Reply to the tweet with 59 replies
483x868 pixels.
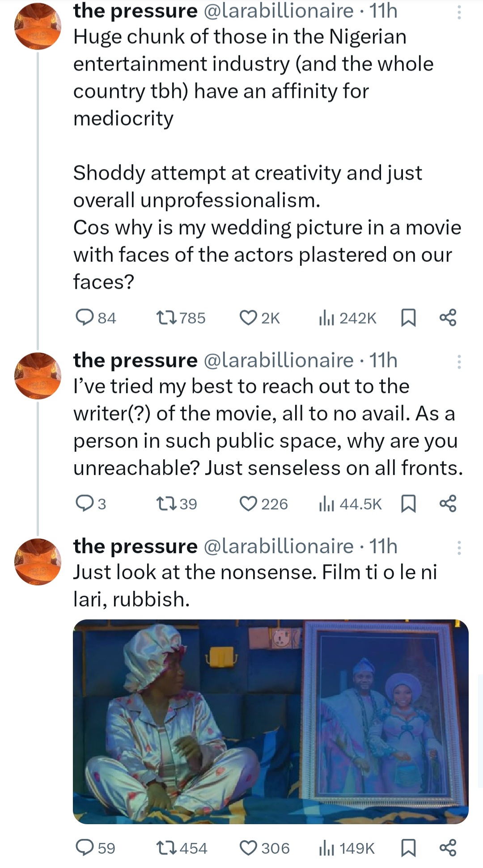[84, 848]
